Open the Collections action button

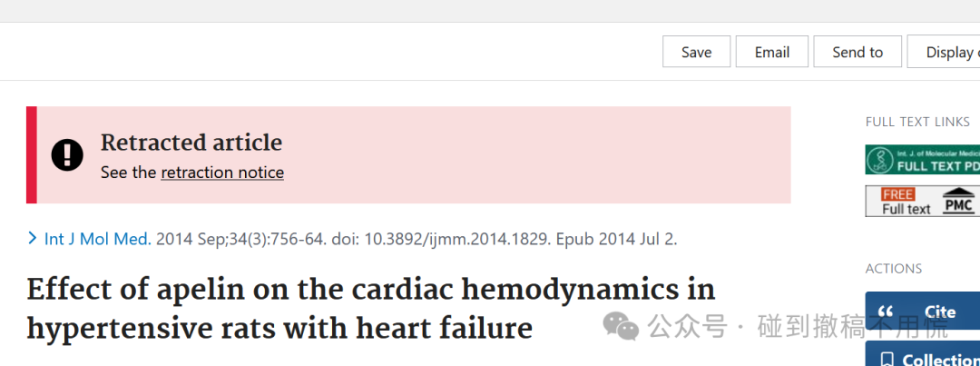pos(923,353)
